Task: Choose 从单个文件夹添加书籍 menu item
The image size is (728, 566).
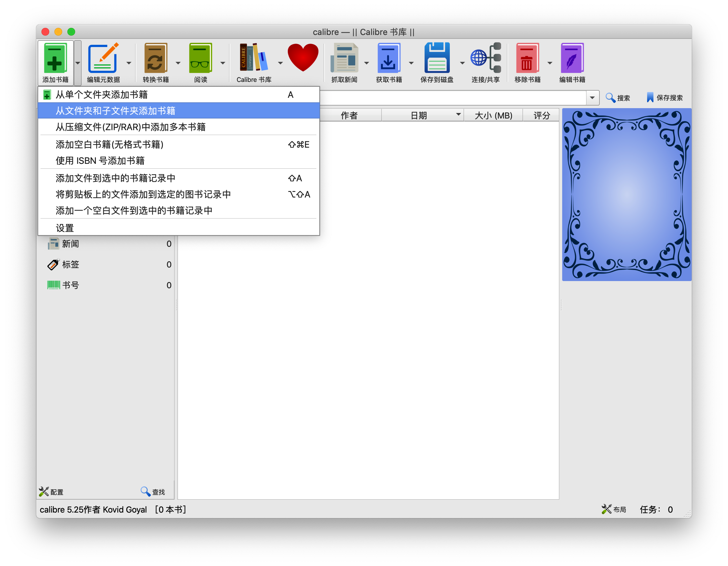Action: [x=179, y=95]
